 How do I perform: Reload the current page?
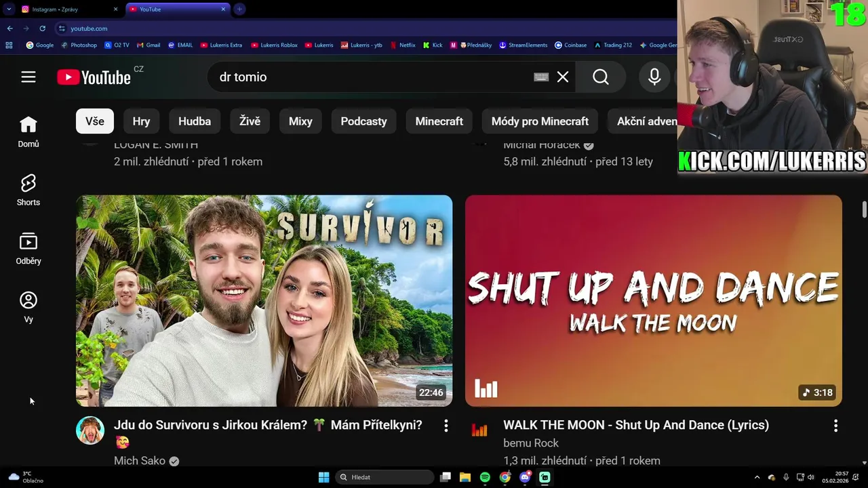click(x=42, y=28)
